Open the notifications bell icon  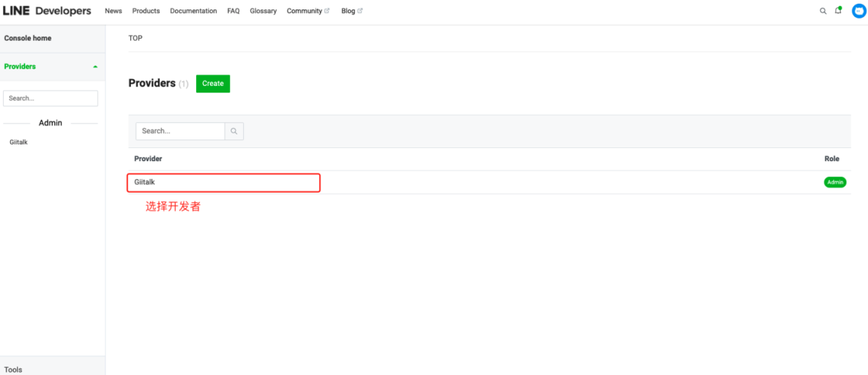point(838,11)
